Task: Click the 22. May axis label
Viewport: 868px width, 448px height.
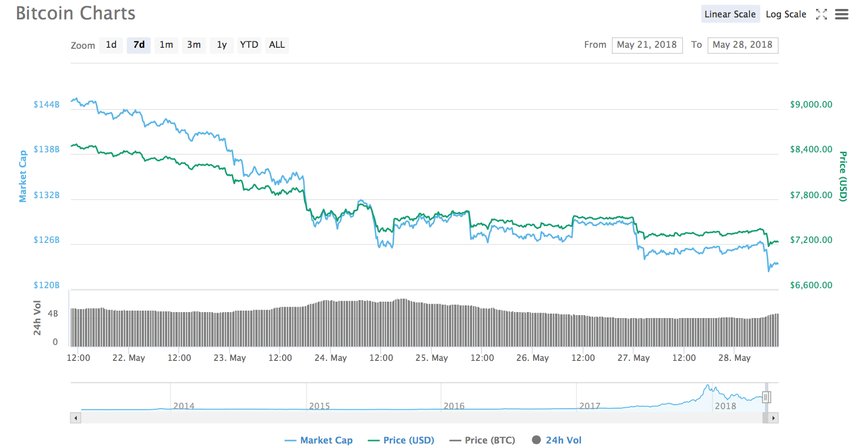Action: (129, 358)
